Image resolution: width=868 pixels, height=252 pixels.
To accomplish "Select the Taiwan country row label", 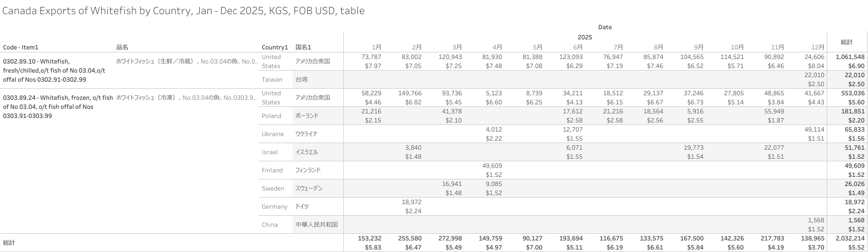I will pos(272,80).
